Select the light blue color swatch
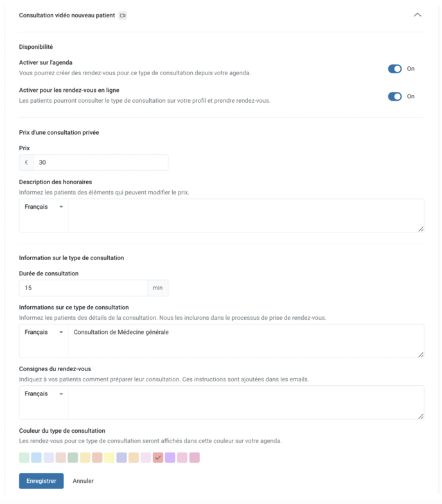The image size is (442, 504). 37,457
